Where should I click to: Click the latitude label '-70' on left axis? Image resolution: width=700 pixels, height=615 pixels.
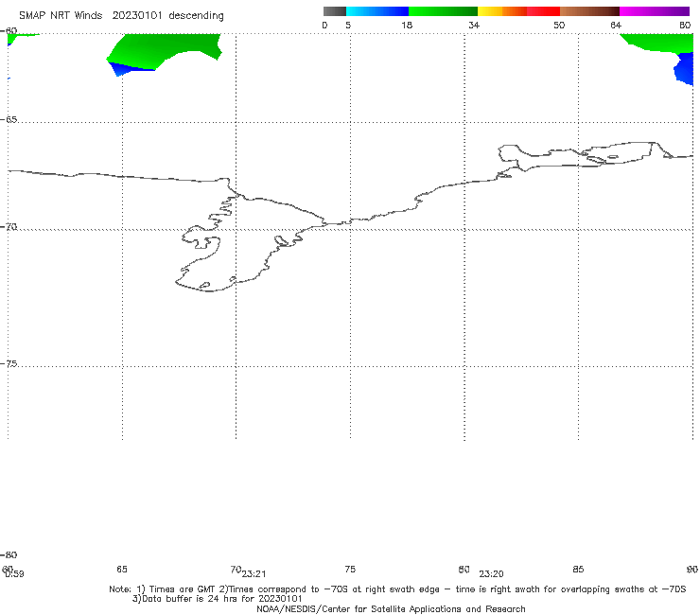click(x=9, y=227)
